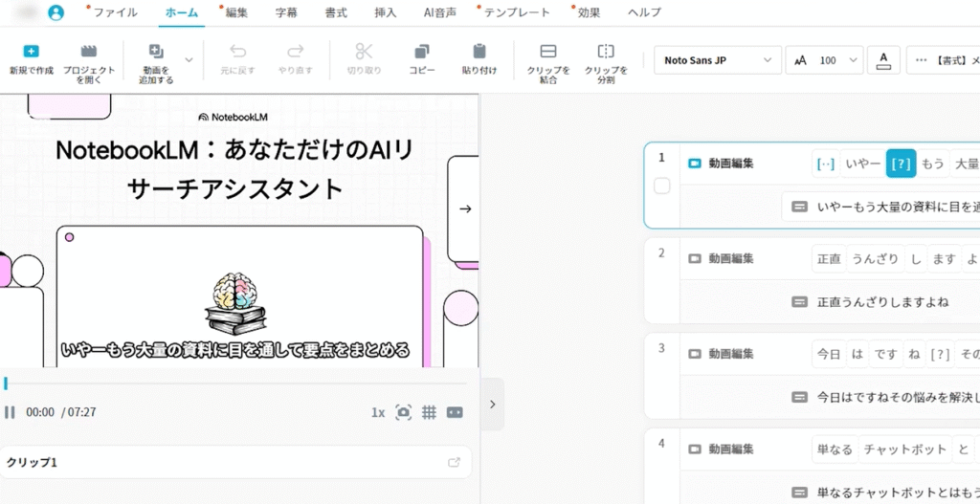The height and width of the screenshot is (504, 980).
Task: Open the Noto Sans JP font dropdown
Action: (717, 60)
